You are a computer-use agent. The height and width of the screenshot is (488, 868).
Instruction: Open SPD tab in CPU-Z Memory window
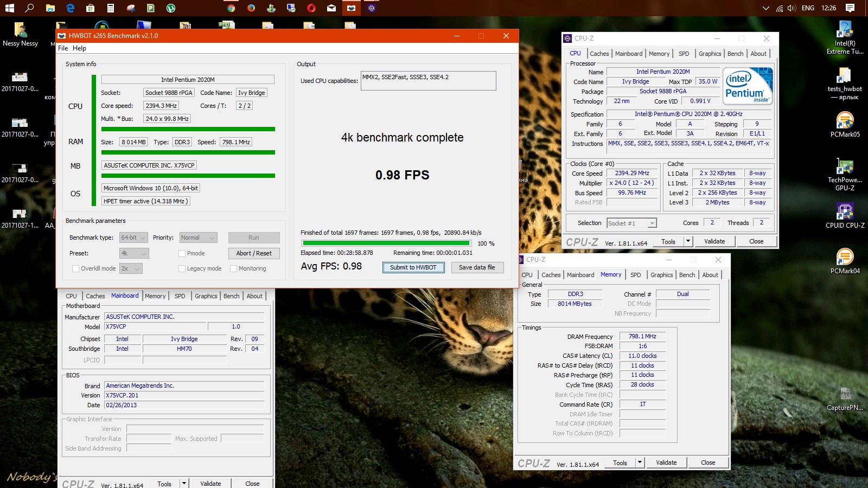[635, 275]
